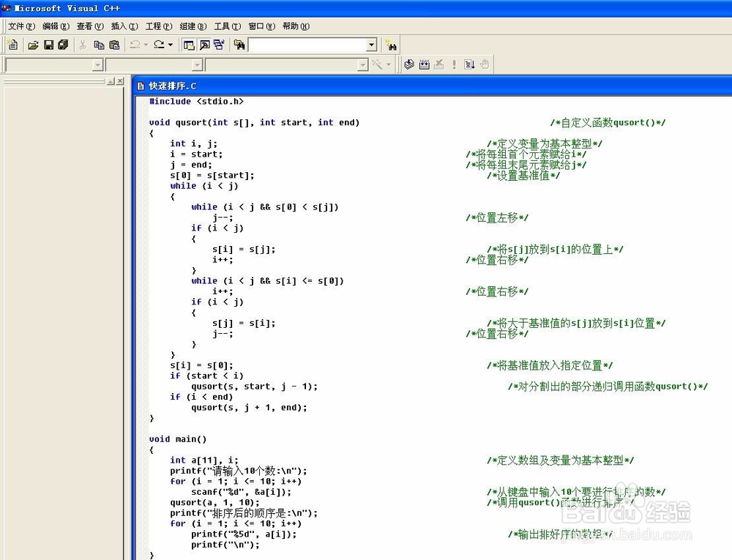Expand the WizardBar filter dropdown

pos(198,65)
